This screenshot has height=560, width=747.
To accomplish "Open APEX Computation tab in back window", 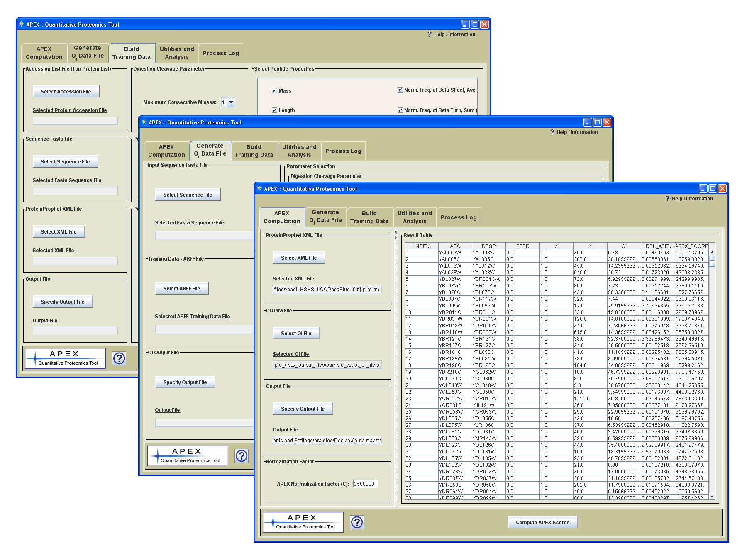I will (44, 53).
